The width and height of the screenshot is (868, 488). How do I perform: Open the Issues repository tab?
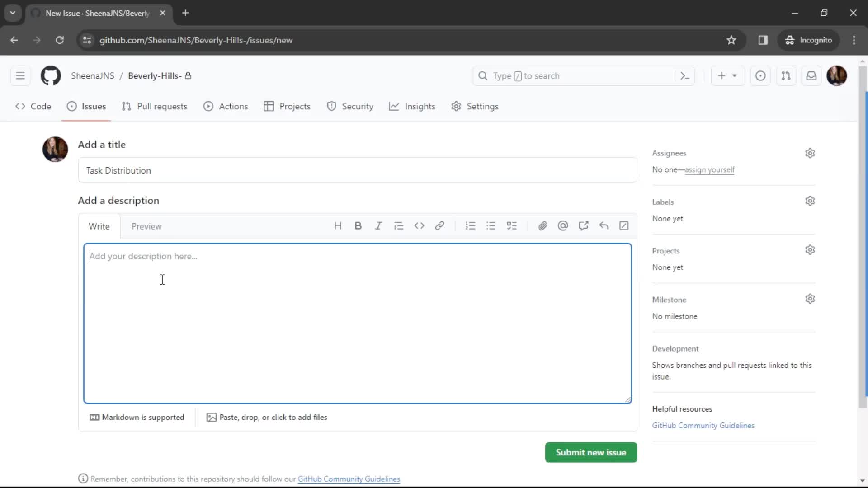[86, 107]
